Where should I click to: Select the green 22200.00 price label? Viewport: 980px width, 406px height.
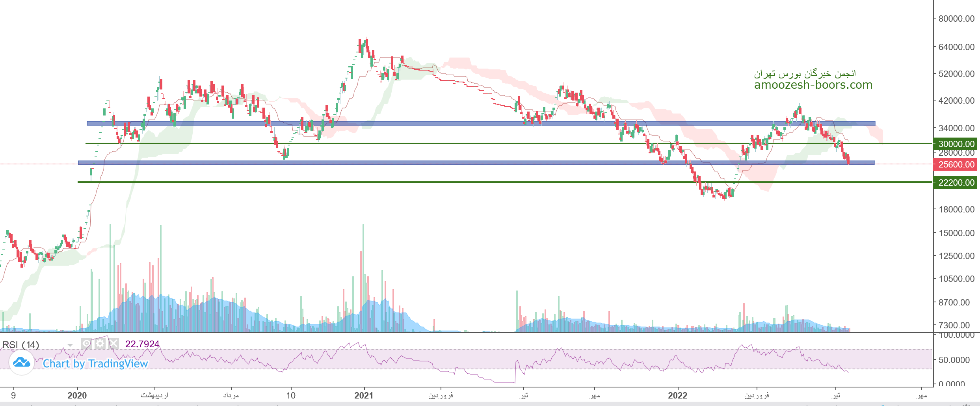(956, 183)
